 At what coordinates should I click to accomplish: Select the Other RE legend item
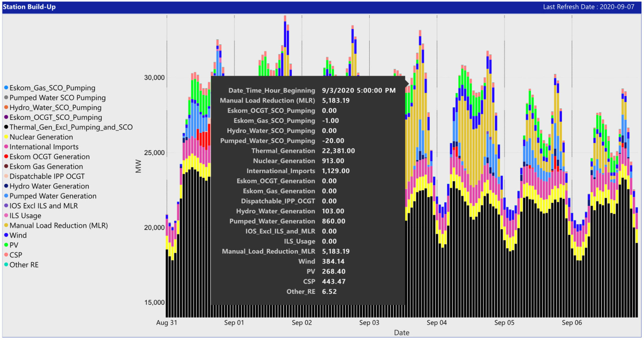tap(24, 265)
